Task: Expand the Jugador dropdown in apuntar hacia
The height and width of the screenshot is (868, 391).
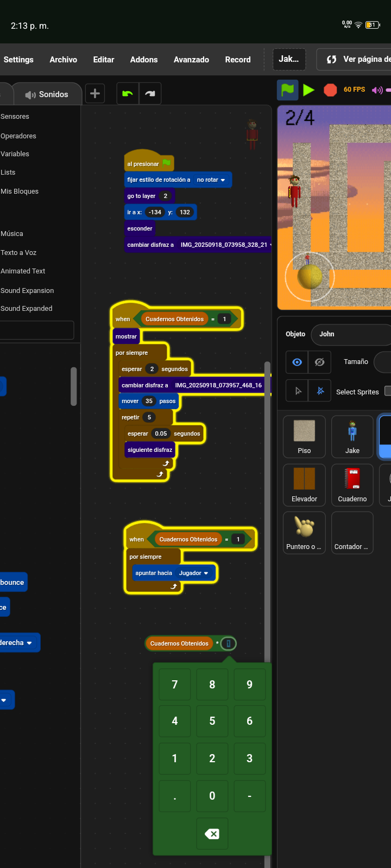Action: 193,573
